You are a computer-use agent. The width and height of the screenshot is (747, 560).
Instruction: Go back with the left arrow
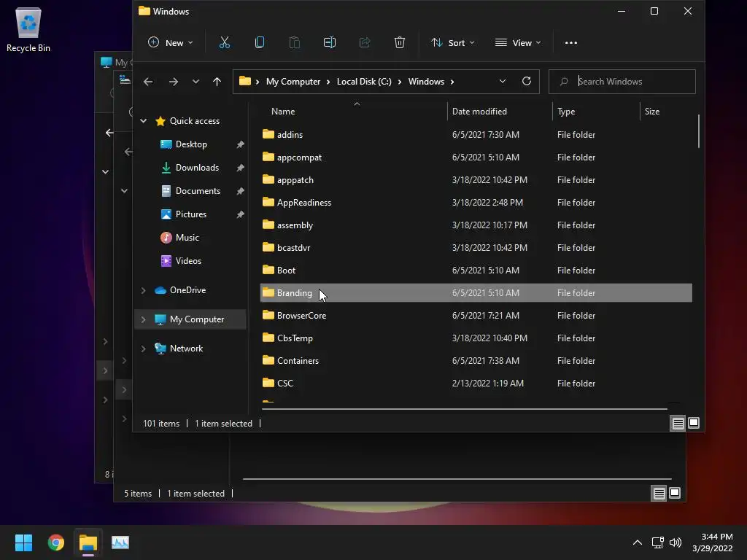click(x=148, y=82)
